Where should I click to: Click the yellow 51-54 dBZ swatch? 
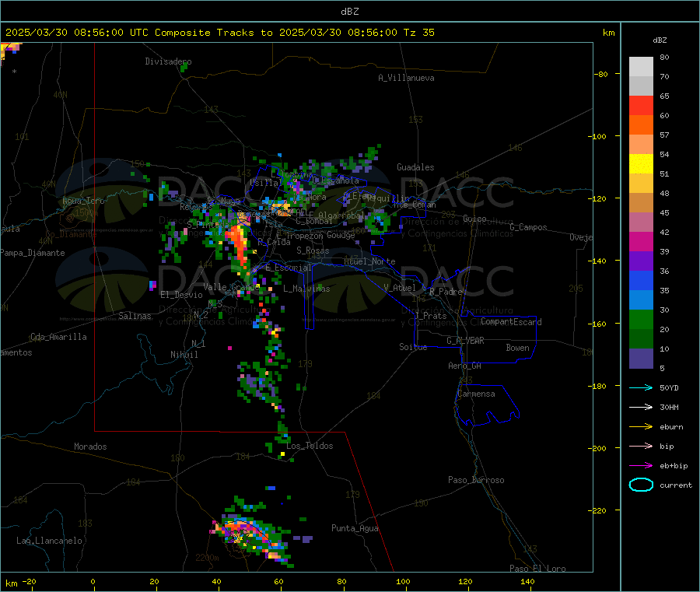point(641,164)
